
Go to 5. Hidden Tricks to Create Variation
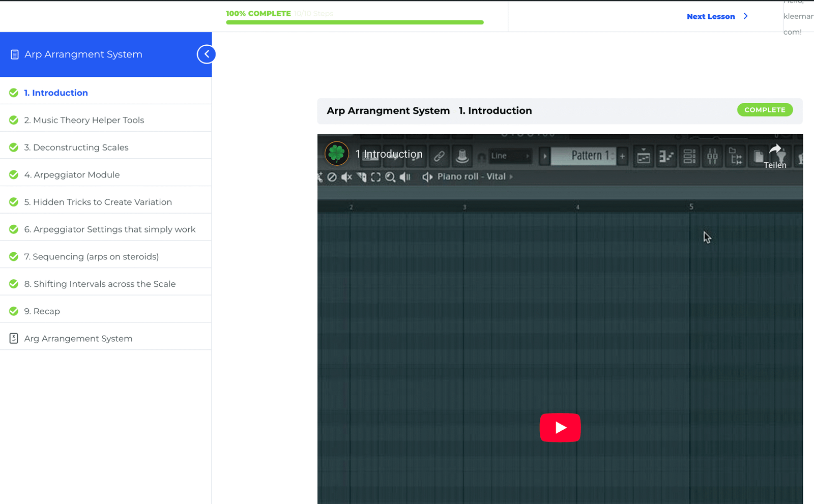[x=98, y=202]
